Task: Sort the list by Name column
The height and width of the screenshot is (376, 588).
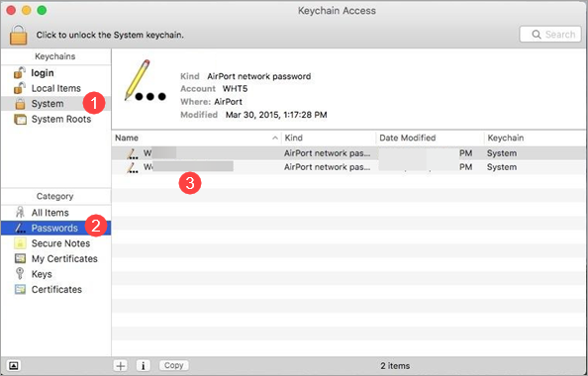Action: click(x=197, y=138)
